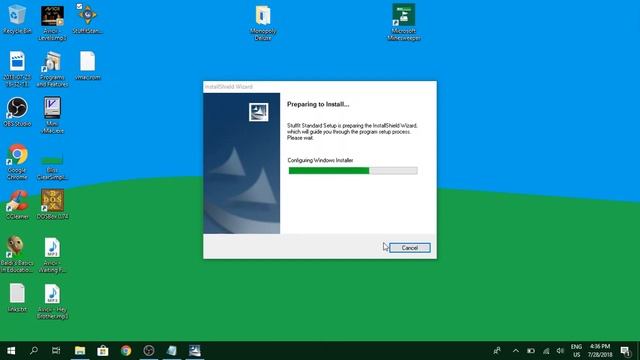Open the Action Center notifications icon
Viewport: 640px width, 360px height.
pos(625,351)
